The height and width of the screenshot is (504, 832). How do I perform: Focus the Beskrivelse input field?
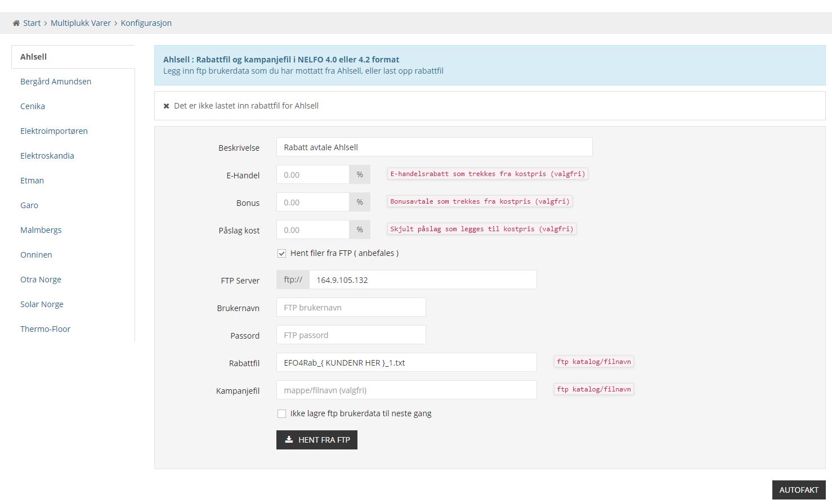point(435,147)
